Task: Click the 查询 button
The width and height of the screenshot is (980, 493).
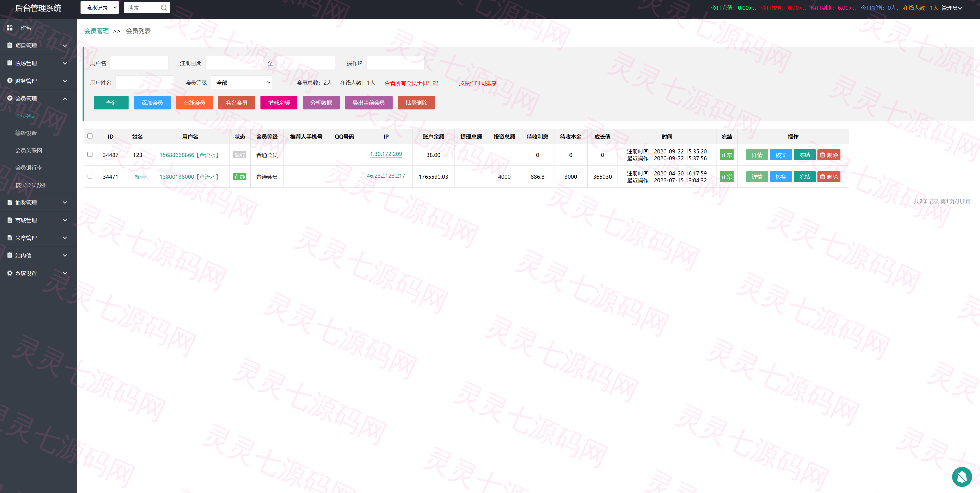Action: [111, 102]
